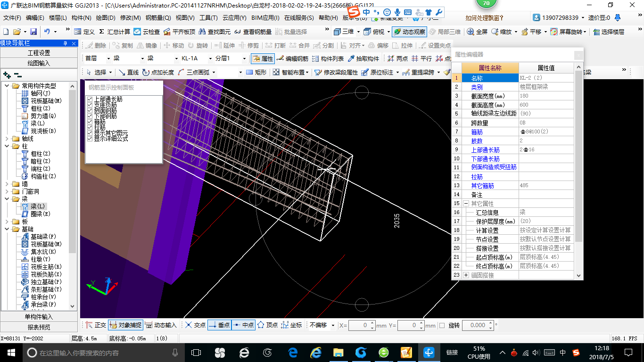The image size is (644, 362).
Task: Click 选择楼层 select floor tool
Action: [609, 32]
